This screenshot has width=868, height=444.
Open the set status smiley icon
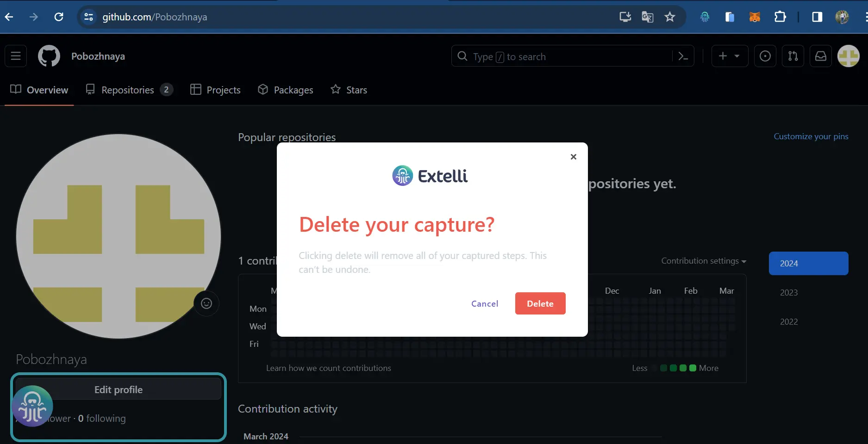(206, 303)
